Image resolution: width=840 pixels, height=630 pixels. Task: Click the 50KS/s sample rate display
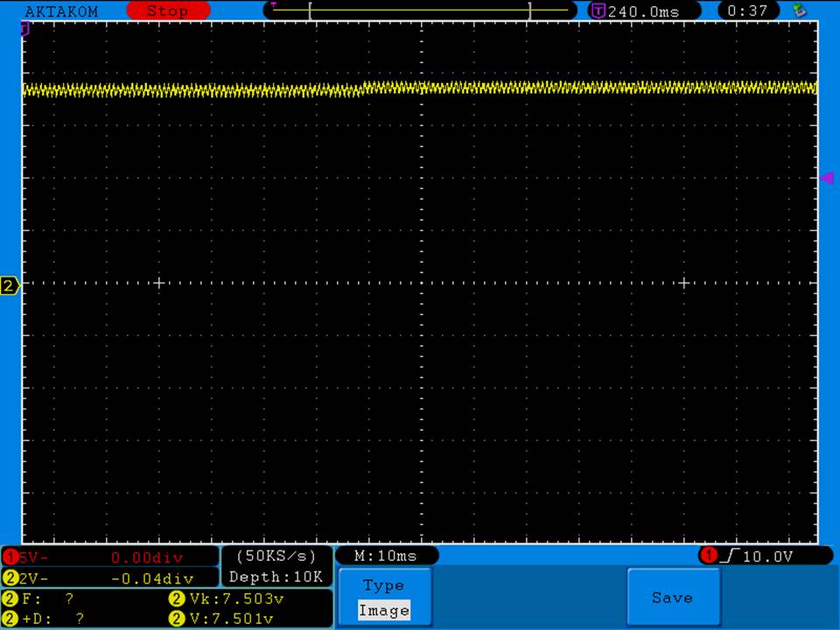pyautogui.click(x=276, y=556)
